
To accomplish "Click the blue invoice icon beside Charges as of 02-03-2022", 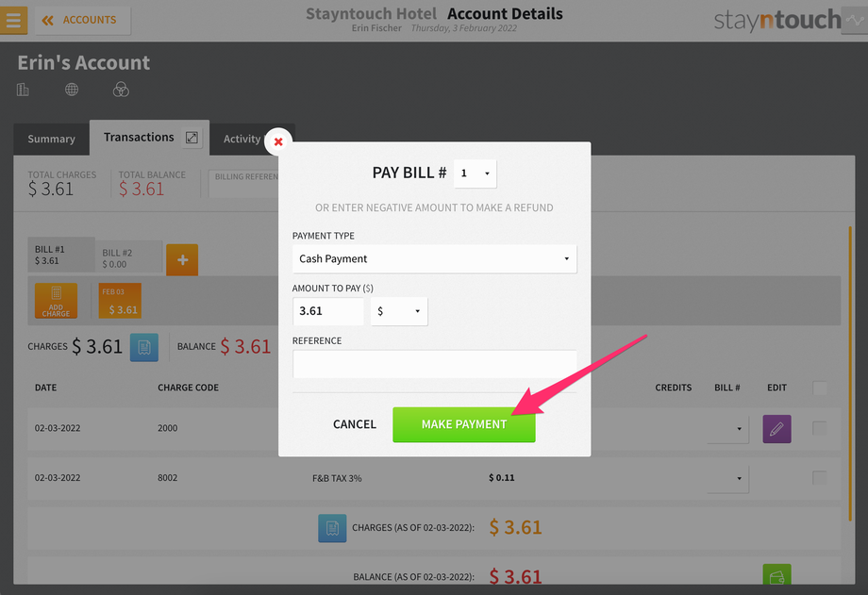I will pos(332,528).
